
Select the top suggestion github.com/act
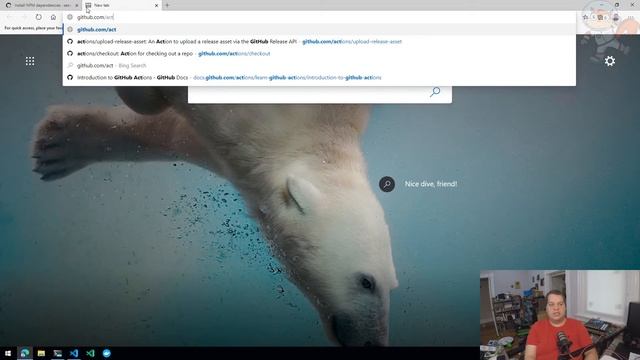(x=319, y=29)
